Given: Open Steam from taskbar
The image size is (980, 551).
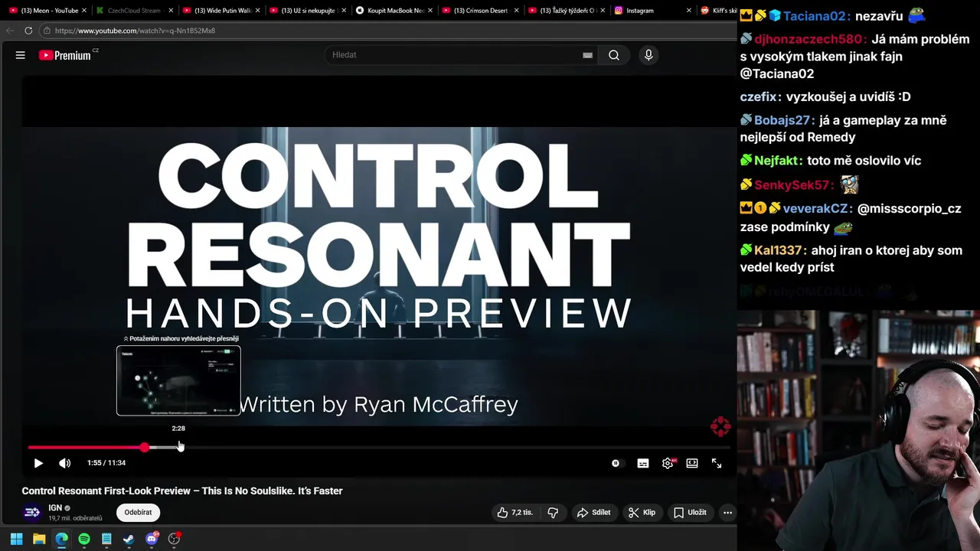Looking at the screenshot, I should 129,539.
